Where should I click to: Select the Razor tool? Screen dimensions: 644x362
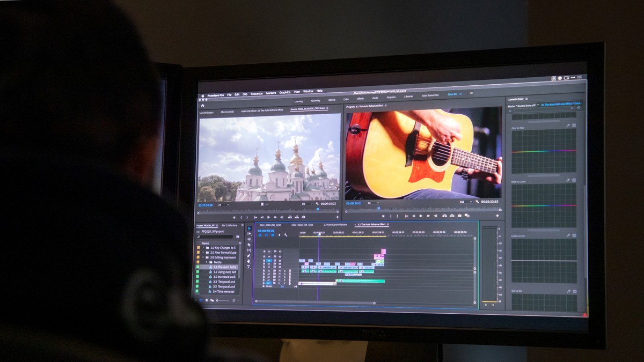[249, 245]
